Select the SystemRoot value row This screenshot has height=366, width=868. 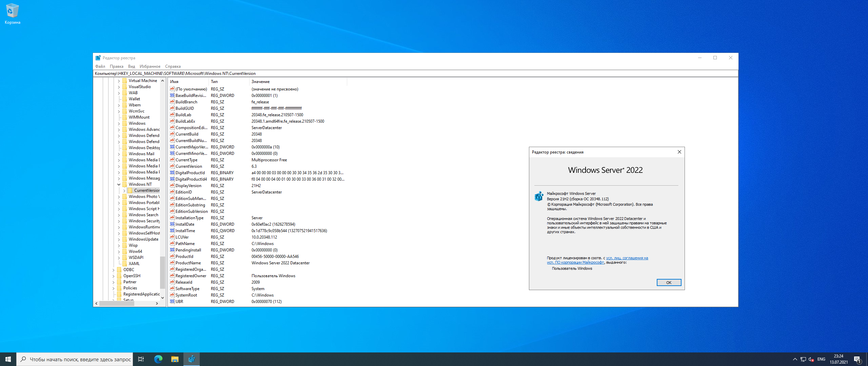(x=258, y=295)
